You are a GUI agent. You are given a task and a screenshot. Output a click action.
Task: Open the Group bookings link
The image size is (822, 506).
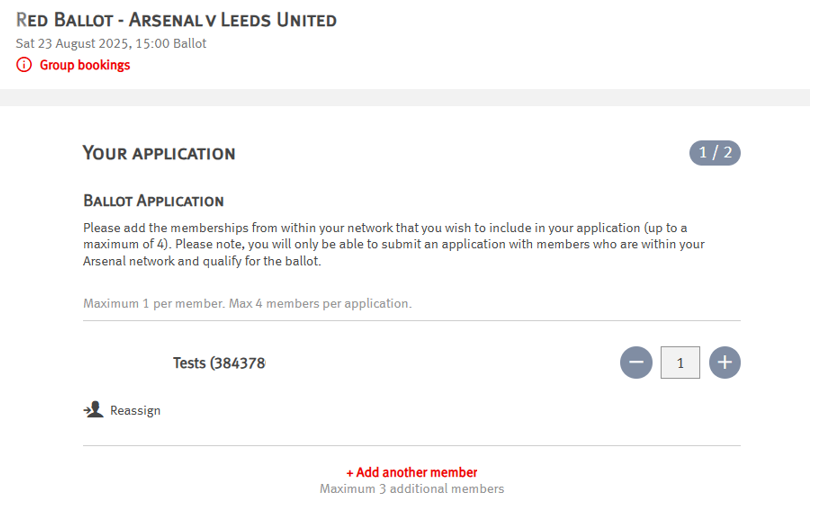coord(84,65)
